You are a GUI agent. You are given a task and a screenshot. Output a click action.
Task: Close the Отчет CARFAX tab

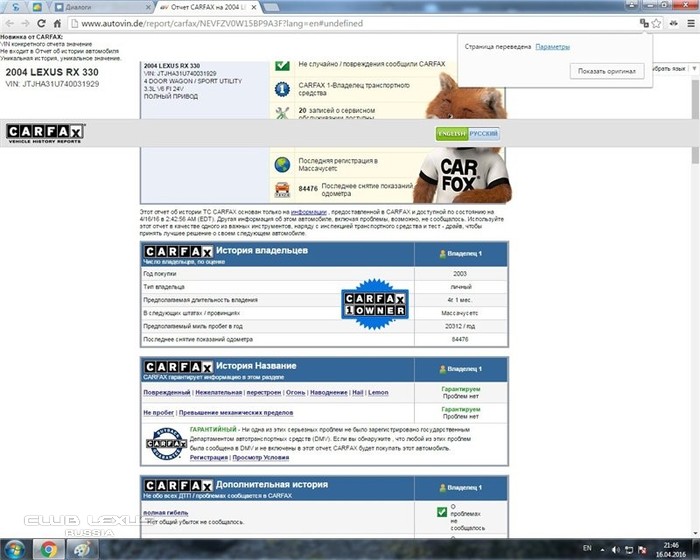254,7
